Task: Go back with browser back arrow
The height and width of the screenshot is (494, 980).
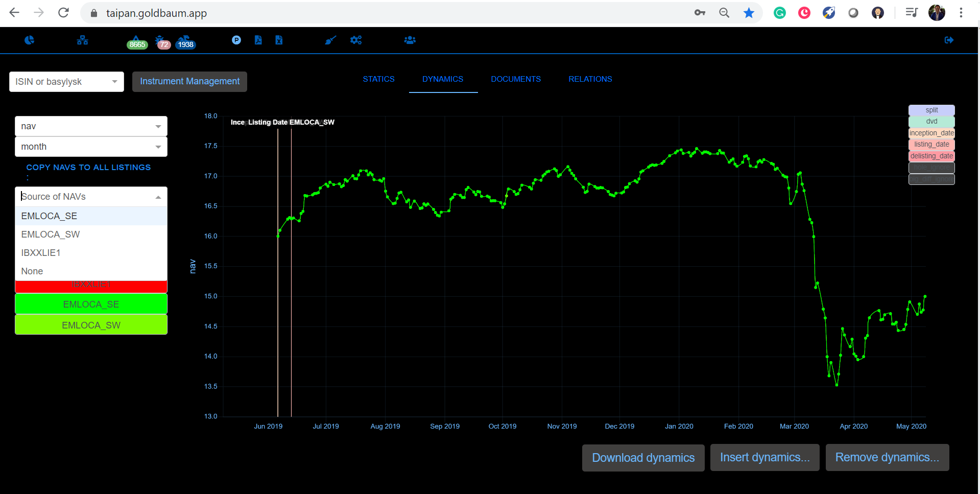Action: pos(14,13)
